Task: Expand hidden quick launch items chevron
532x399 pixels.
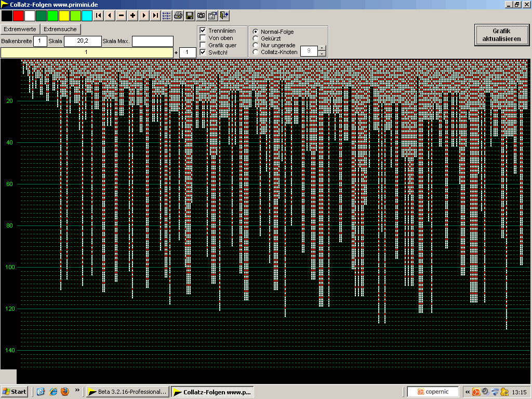Action: click(77, 390)
